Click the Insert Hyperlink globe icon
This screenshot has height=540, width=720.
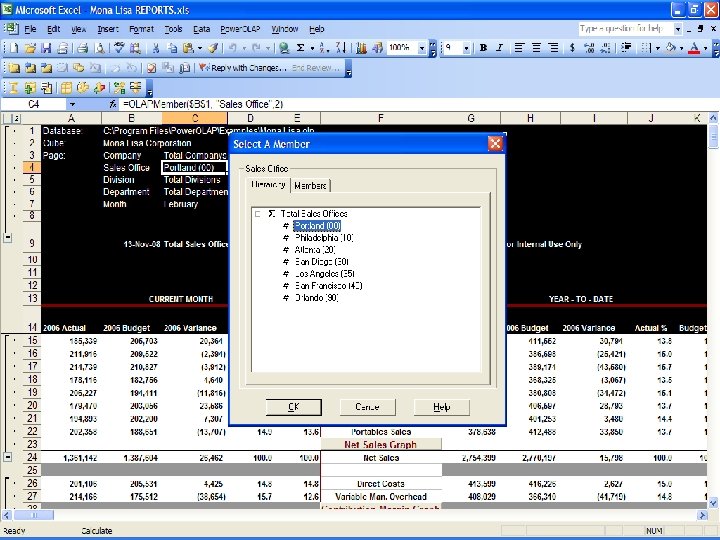pyautogui.click(x=284, y=48)
